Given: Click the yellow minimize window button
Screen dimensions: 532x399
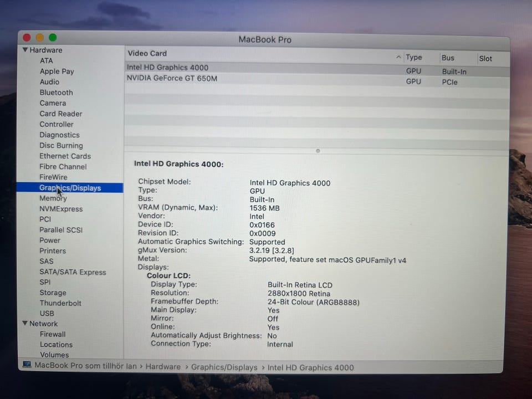Looking at the screenshot, I should click(40, 37).
